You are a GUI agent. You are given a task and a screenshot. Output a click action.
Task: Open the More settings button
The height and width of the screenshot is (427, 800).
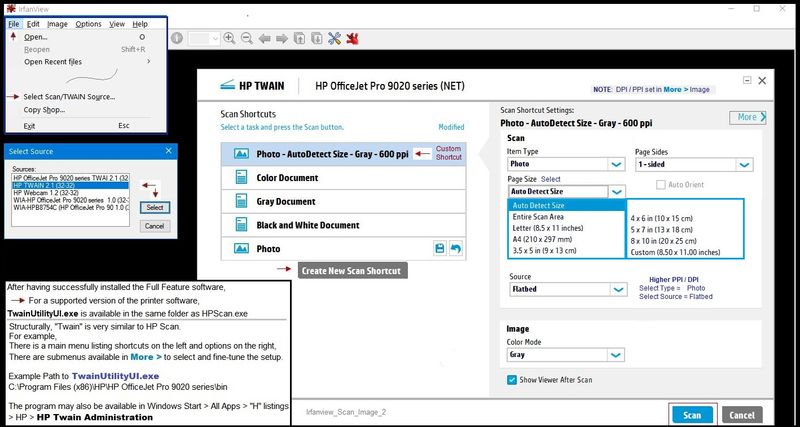point(747,117)
